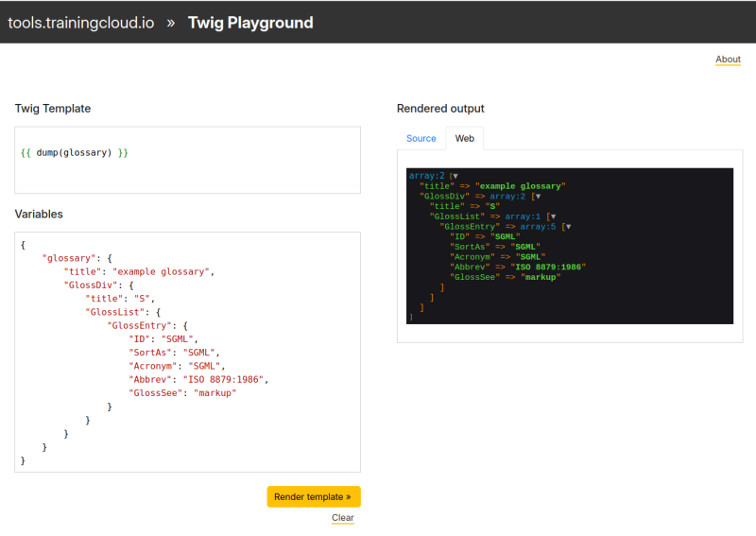The width and height of the screenshot is (756, 536).
Task: Click the Variables heading
Action: 39,215
